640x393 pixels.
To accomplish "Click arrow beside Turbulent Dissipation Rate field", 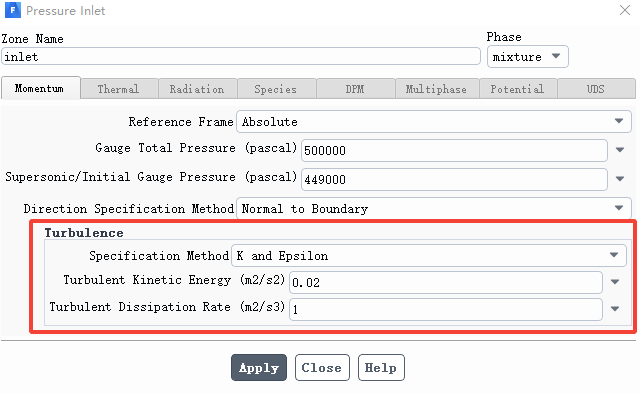I will pyautogui.click(x=615, y=309).
